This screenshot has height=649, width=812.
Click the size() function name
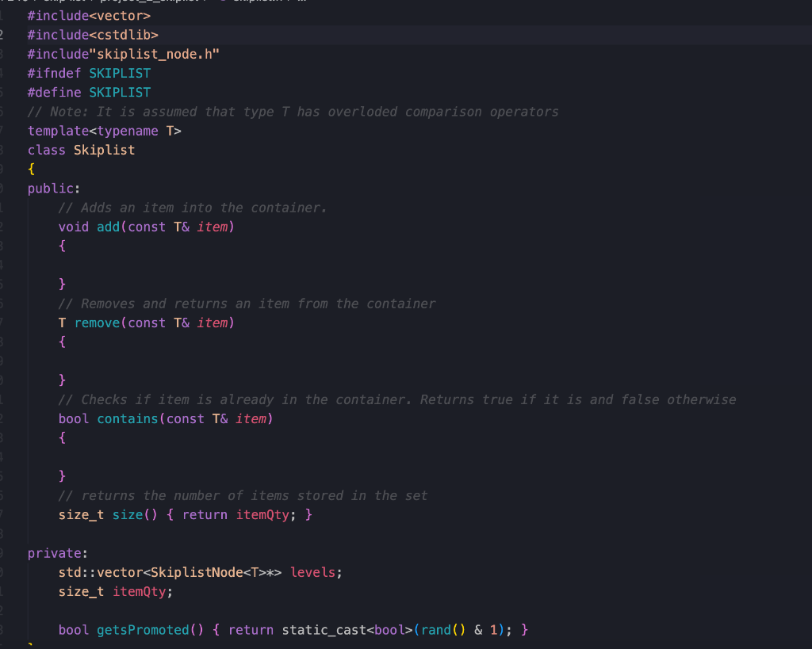click(128, 515)
